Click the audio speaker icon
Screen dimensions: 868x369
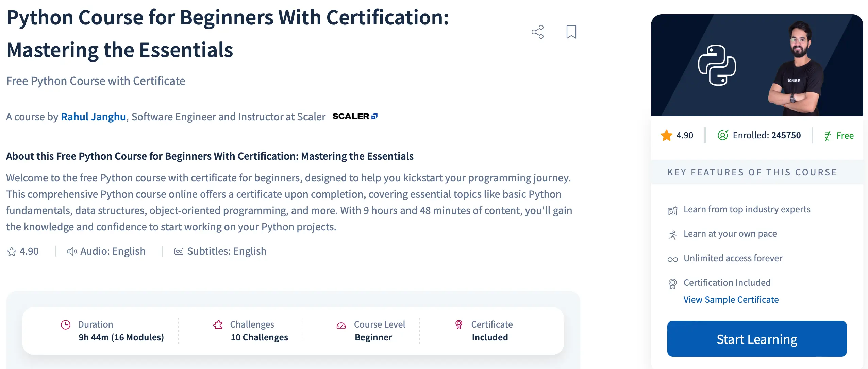coord(71,251)
